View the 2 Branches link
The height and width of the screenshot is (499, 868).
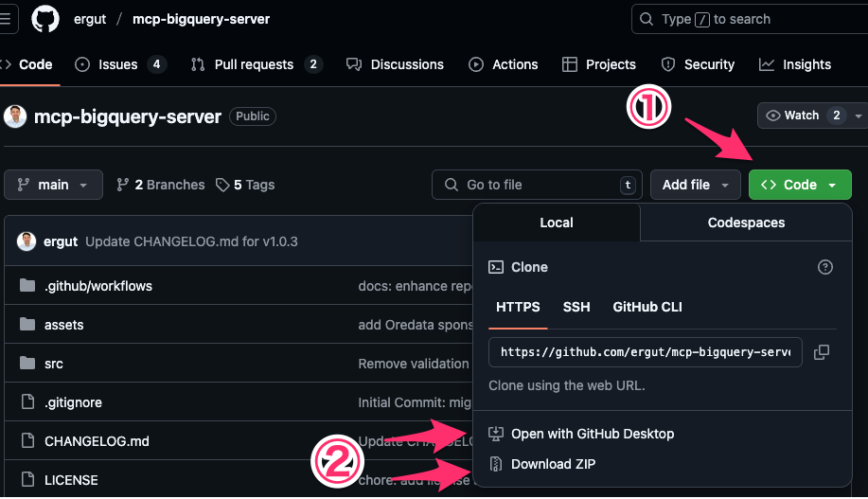pyautogui.click(x=161, y=185)
